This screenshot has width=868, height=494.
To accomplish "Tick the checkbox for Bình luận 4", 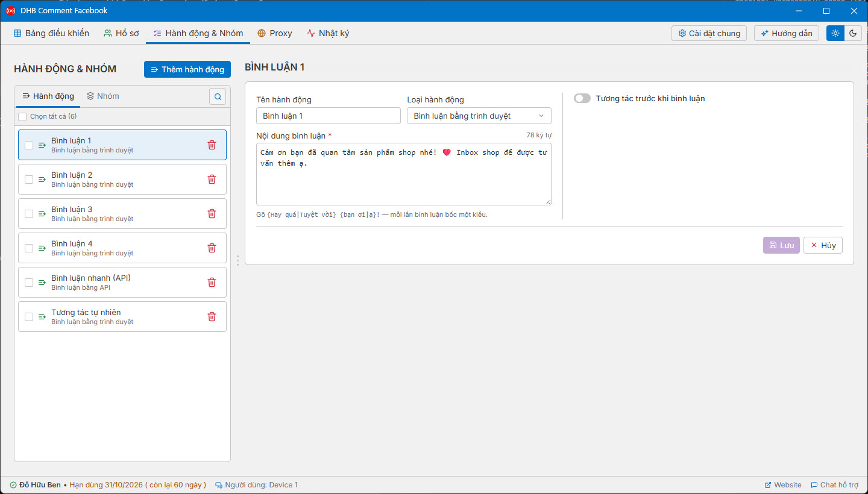I will click(x=29, y=248).
